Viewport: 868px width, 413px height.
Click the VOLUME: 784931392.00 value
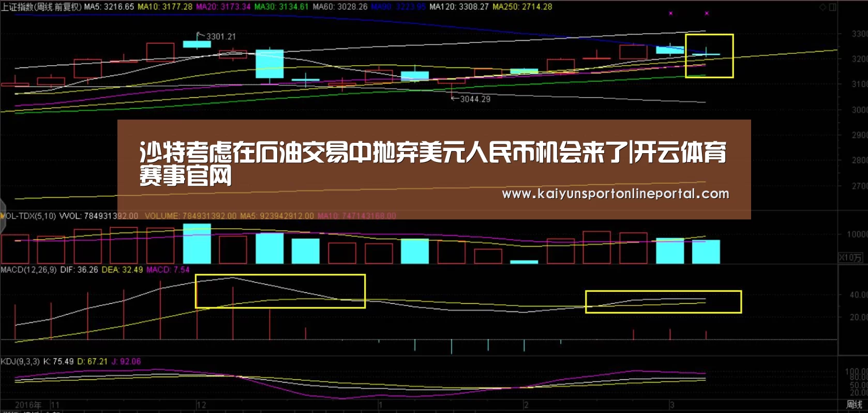click(x=190, y=216)
